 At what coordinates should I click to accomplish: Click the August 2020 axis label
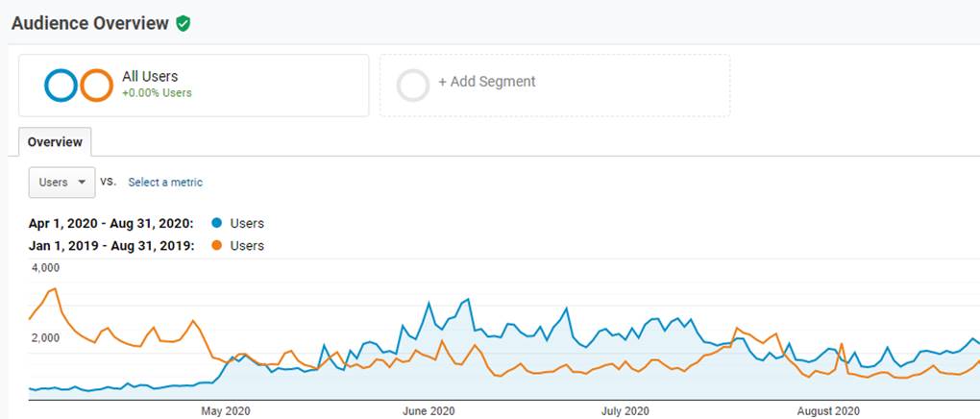coord(828,411)
